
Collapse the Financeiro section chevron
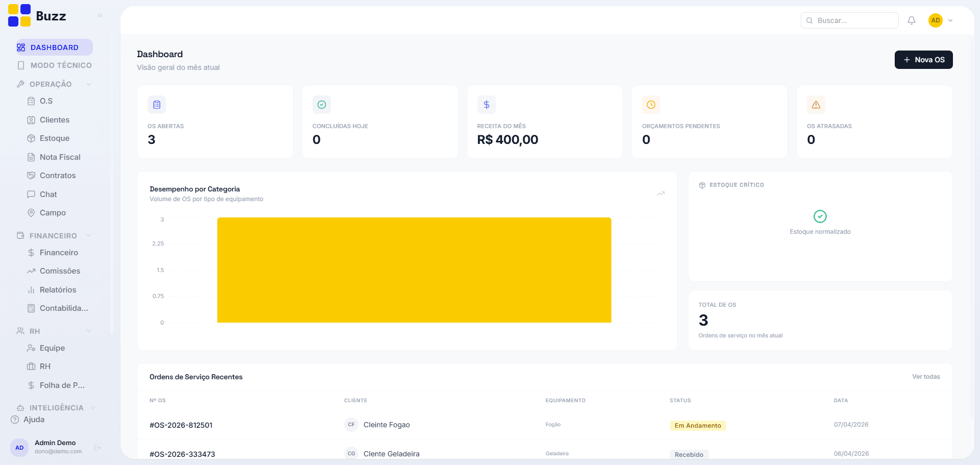(x=89, y=236)
